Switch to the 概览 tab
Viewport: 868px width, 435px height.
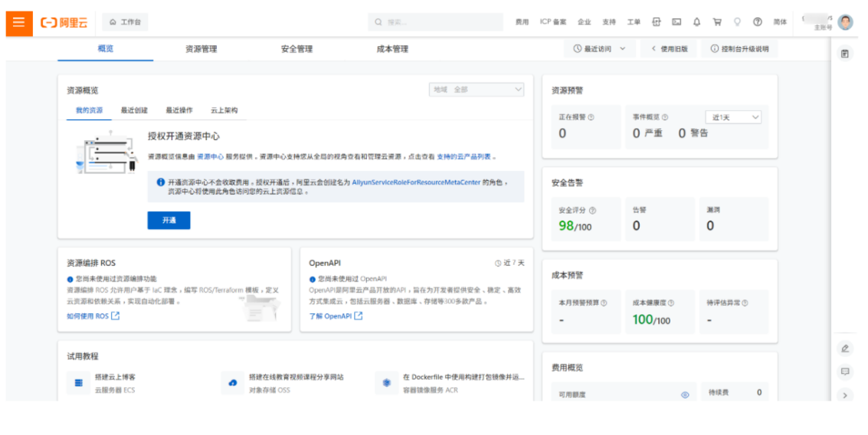pos(106,49)
